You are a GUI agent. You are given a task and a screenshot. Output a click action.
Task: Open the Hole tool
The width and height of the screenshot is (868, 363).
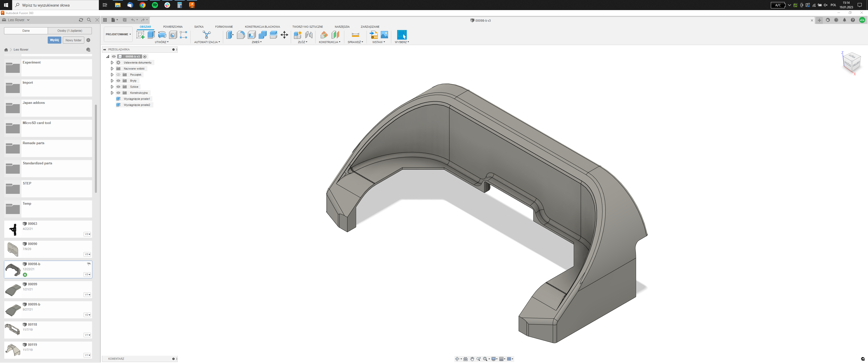[x=173, y=34]
